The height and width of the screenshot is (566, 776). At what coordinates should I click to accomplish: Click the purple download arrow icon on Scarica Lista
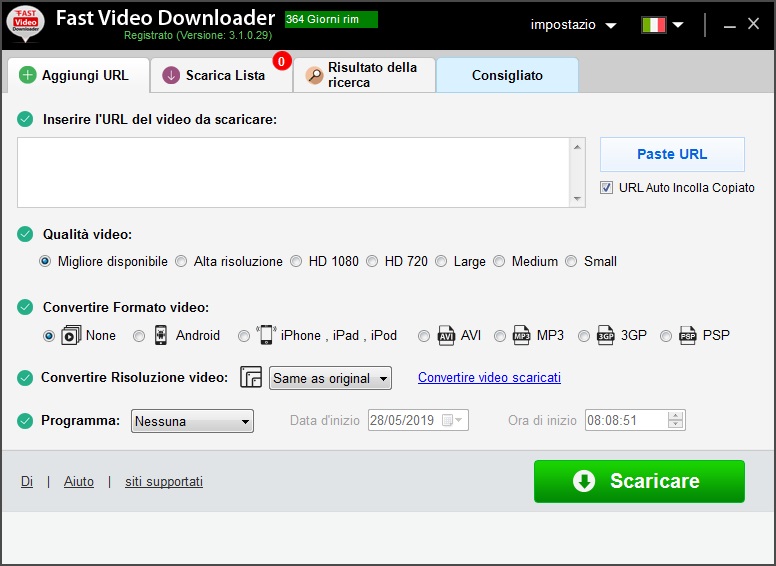[171, 75]
